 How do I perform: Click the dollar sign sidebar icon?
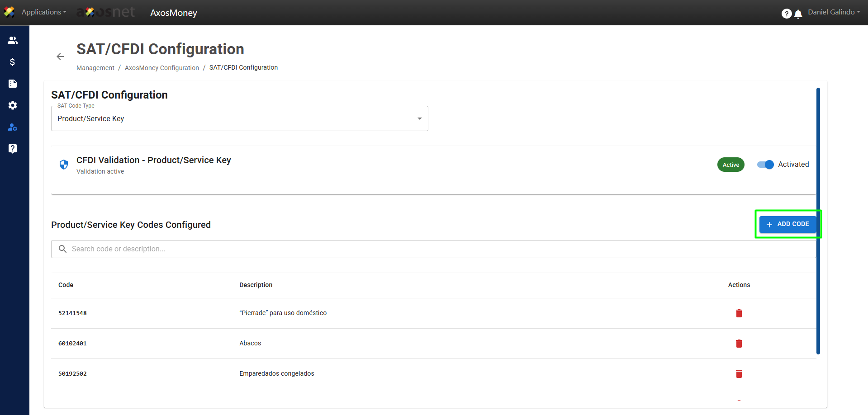click(13, 62)
